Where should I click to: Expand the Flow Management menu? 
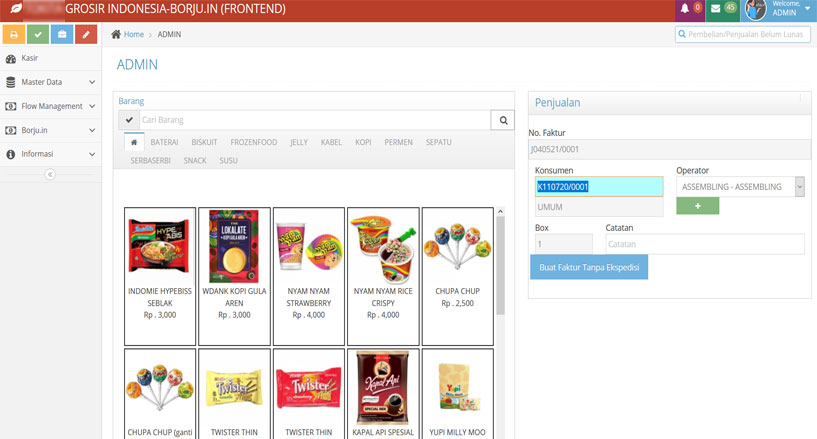pos(51,106)
